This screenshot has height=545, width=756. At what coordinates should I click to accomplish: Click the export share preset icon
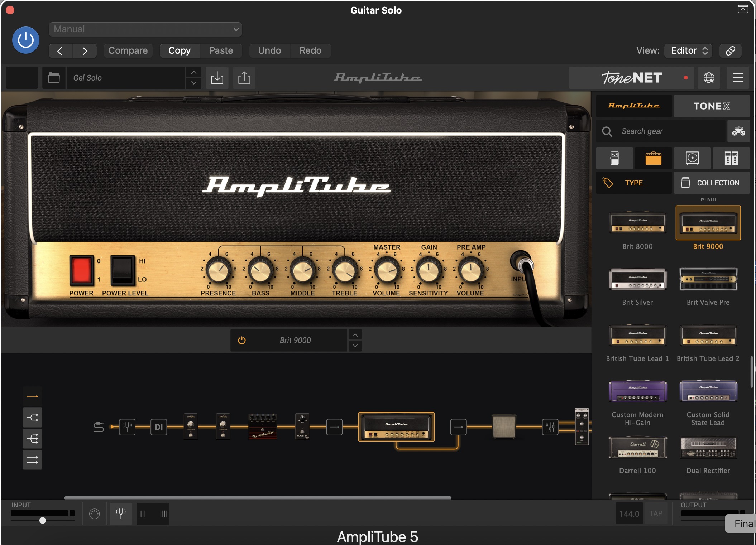tap(244, 78)
